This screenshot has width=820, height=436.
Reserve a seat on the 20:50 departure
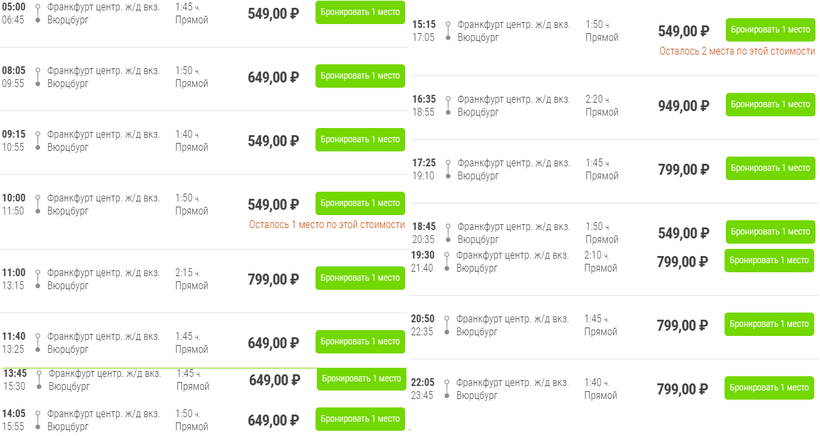click(769, 324)
